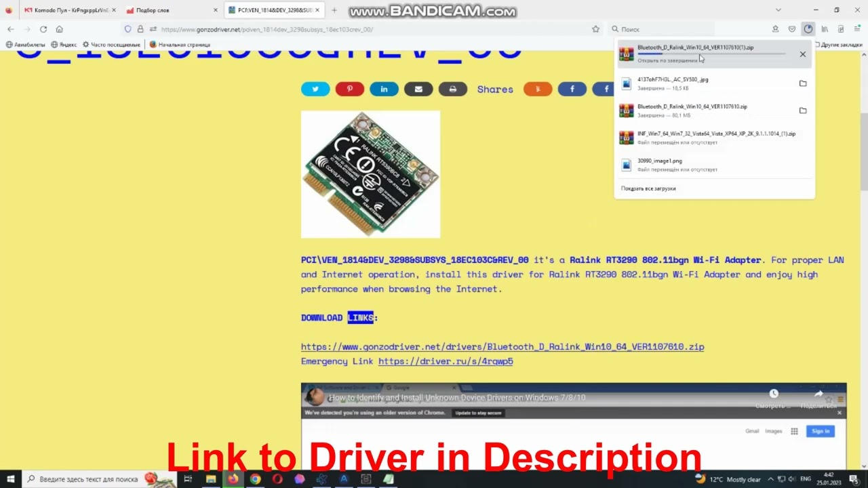Open the browser home page icon
Viewport: 868px width, 488px height.
point(60,29)
